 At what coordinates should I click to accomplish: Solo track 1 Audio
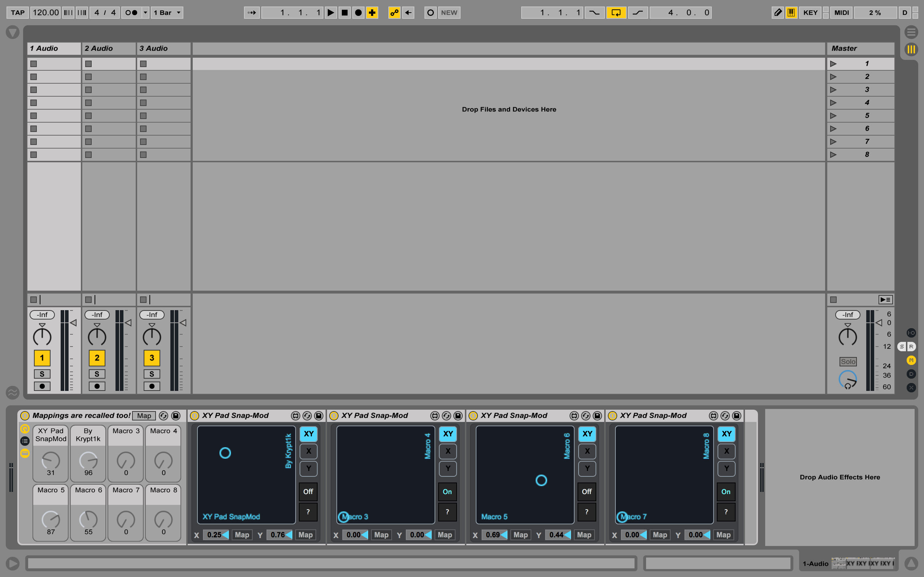pos(42,374)
